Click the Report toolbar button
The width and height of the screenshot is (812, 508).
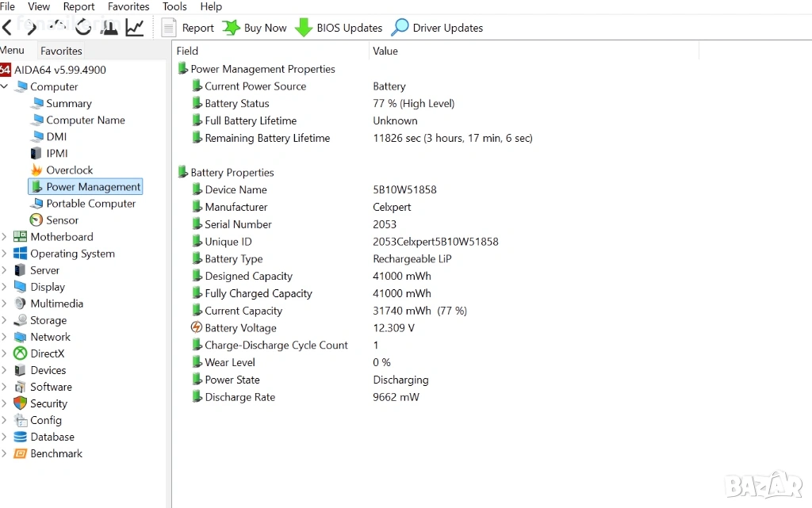tap(188, 28)
